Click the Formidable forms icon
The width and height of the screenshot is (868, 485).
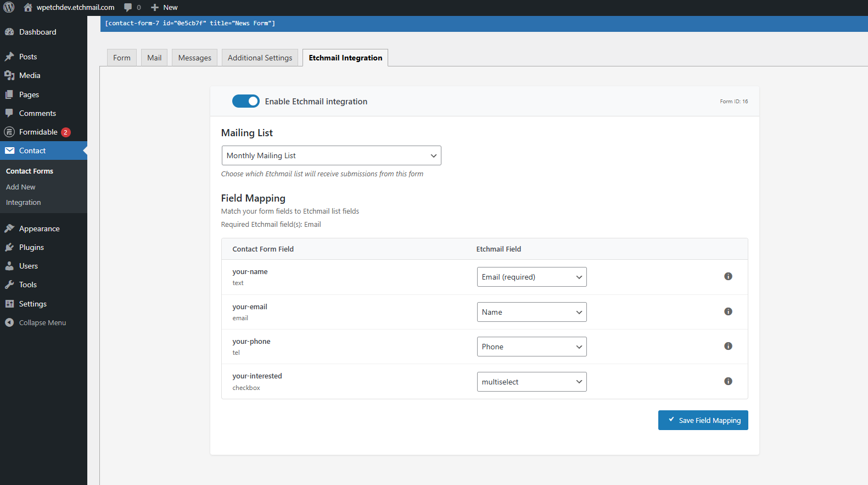(9, 132)
